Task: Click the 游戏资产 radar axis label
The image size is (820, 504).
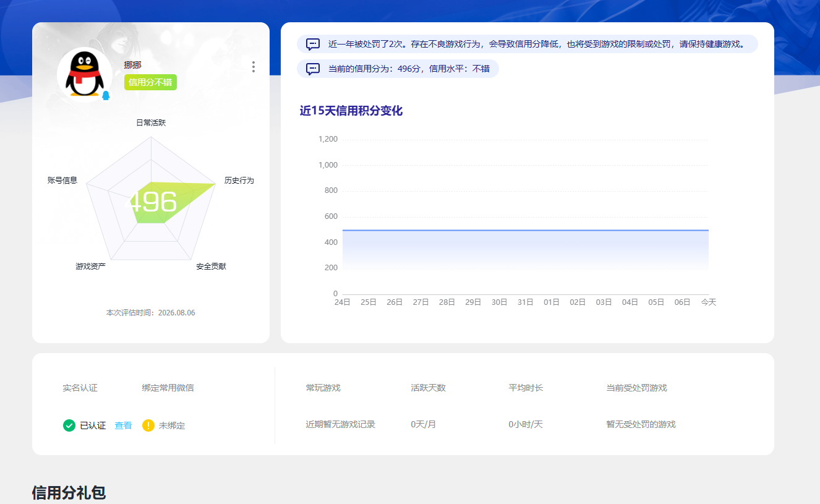Action: (x=90, y=267)
